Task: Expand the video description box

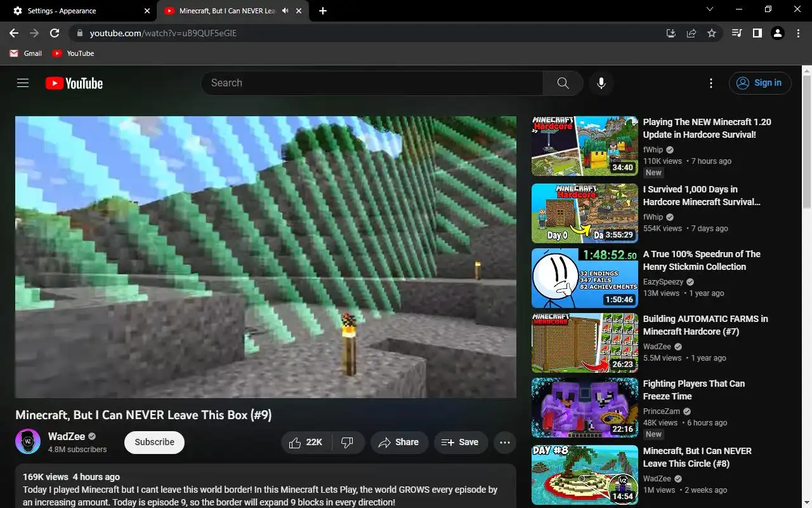Action: click(x=266, y=486)
